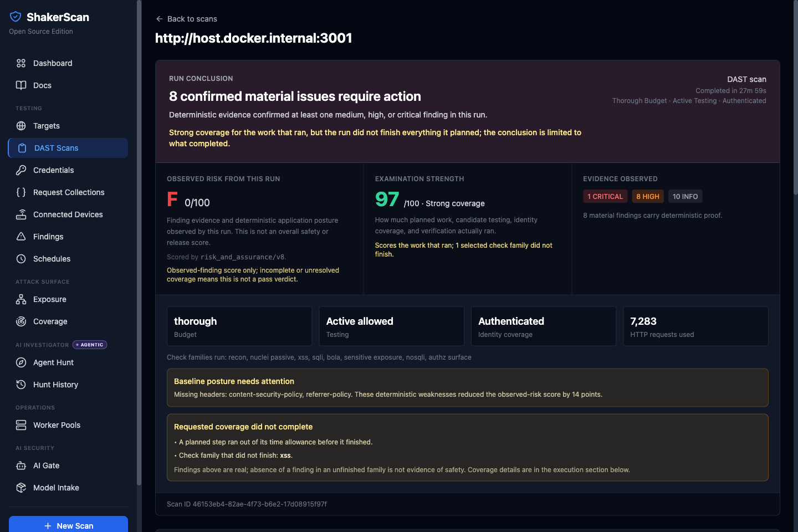Click the 8 HIGH severity badge

648,196
